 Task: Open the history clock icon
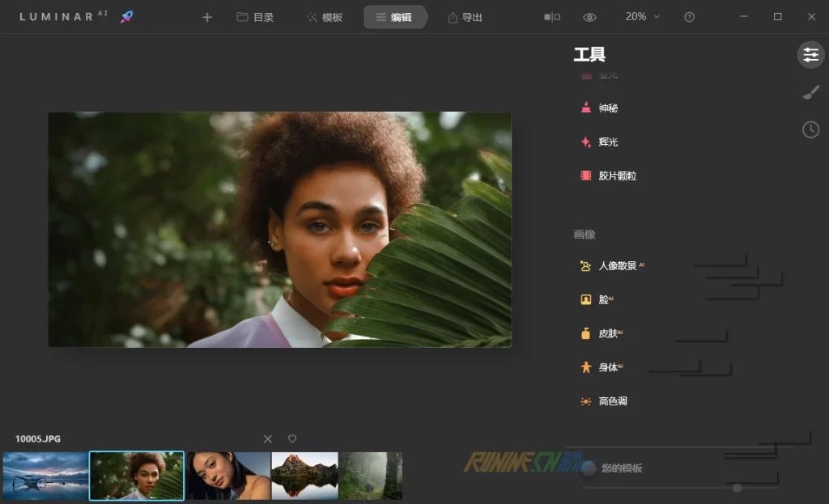click(810, 129)
